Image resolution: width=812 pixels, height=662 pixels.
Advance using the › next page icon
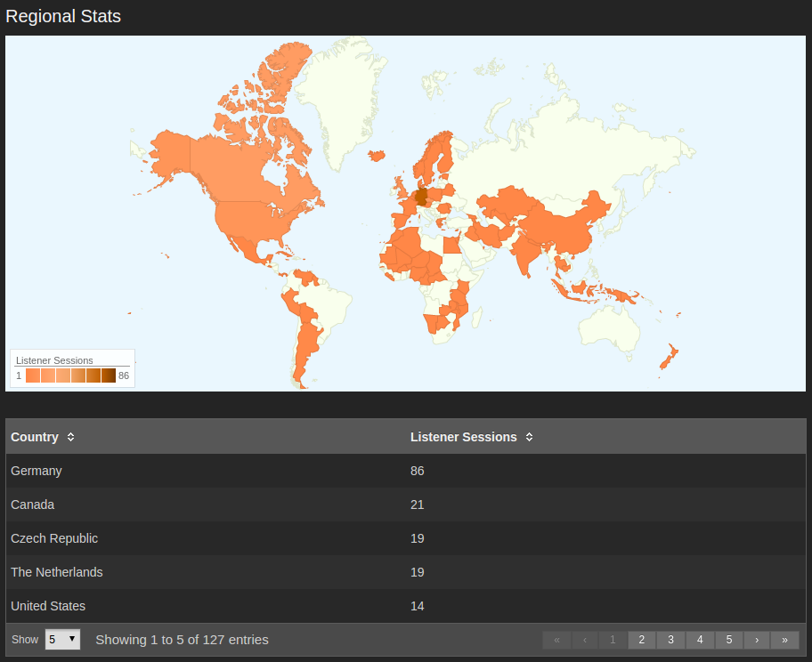[x=757, y=640]
